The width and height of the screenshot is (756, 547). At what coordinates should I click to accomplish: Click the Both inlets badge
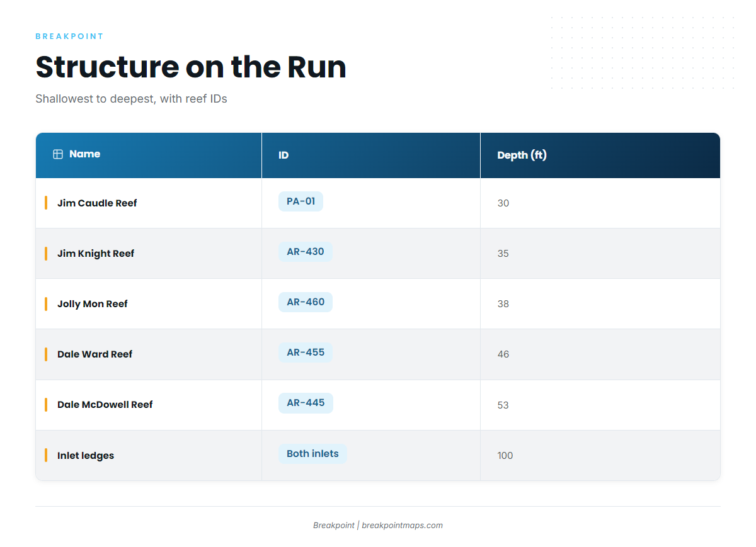pos(312,454)
